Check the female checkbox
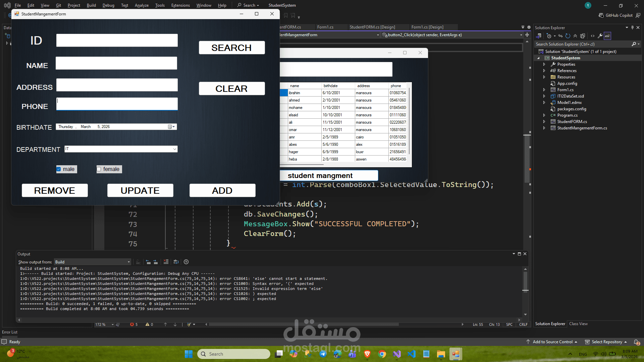Screen dimensions: 644x362 tap(99, 169)
